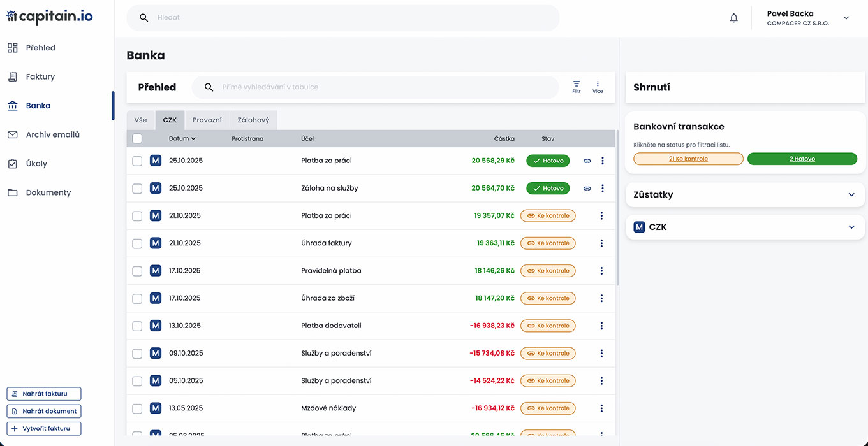Select checkbox for Mzdové náklady row
The width and height of the screenshot is (868, 446).
click(137, 408)
